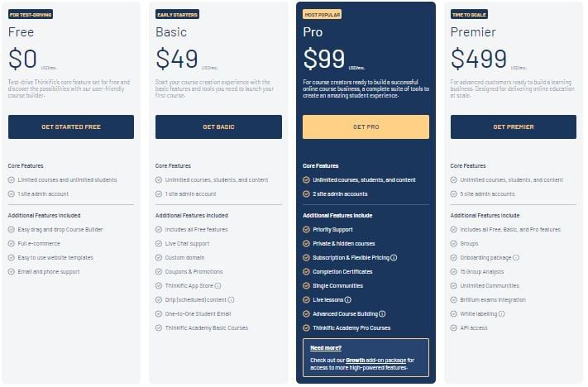Click checkmark next to Custom domain
This screenshot has height=387, width=588.
click(x=159, y=258)
